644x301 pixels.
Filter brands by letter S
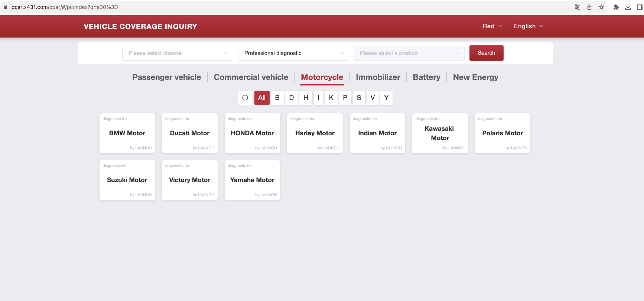[x=359, y=98]
